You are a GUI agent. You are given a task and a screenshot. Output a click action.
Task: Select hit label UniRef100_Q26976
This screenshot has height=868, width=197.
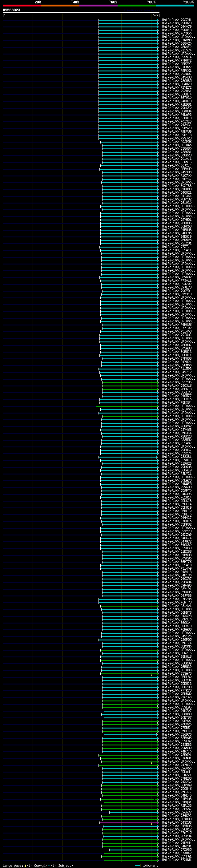[x=177, y=735]
